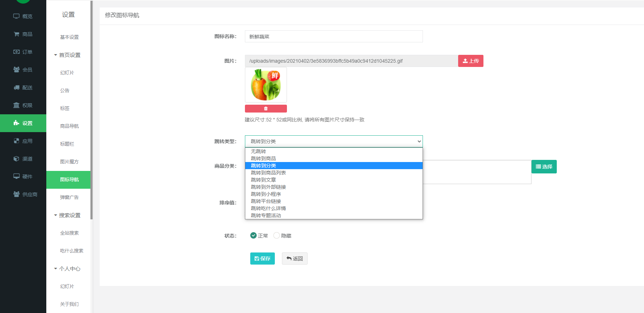Open 全站搜索 settings page
The height and width of the screenshot is (313, 644).
pos(69,233)
